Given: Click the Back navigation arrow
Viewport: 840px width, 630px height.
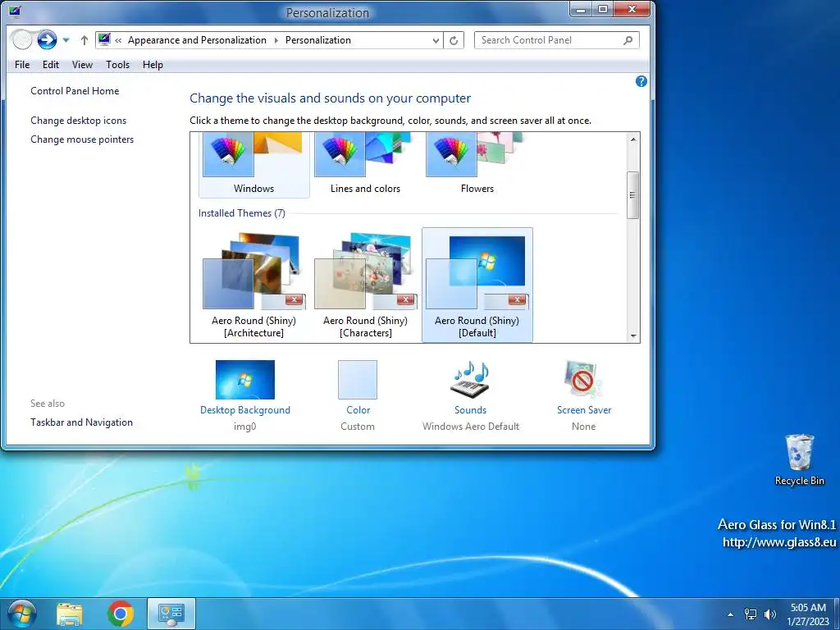Looking at the screenshot, I should coord(22,39).
